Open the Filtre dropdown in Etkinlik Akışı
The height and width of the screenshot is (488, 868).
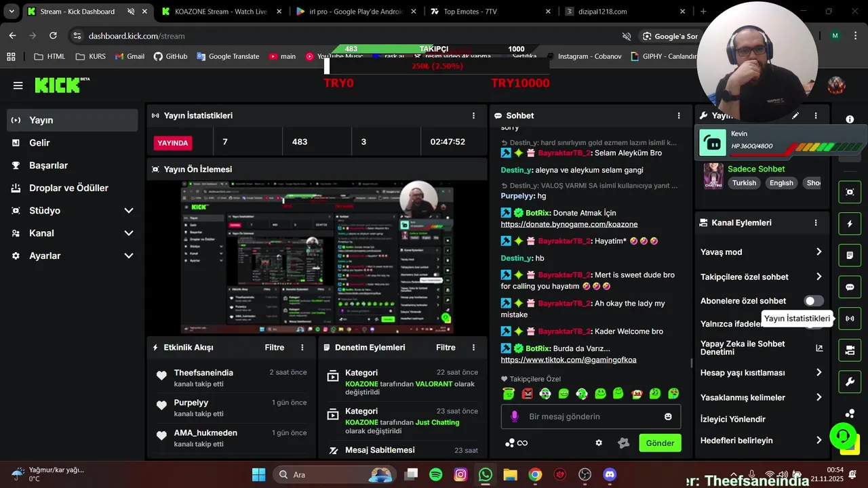[274, 348]
